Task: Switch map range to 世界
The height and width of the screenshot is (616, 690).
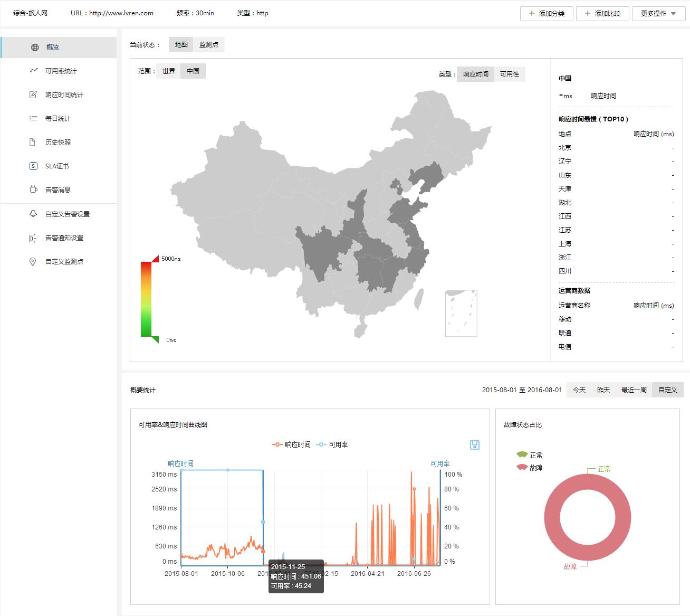Action: point(169,71)
